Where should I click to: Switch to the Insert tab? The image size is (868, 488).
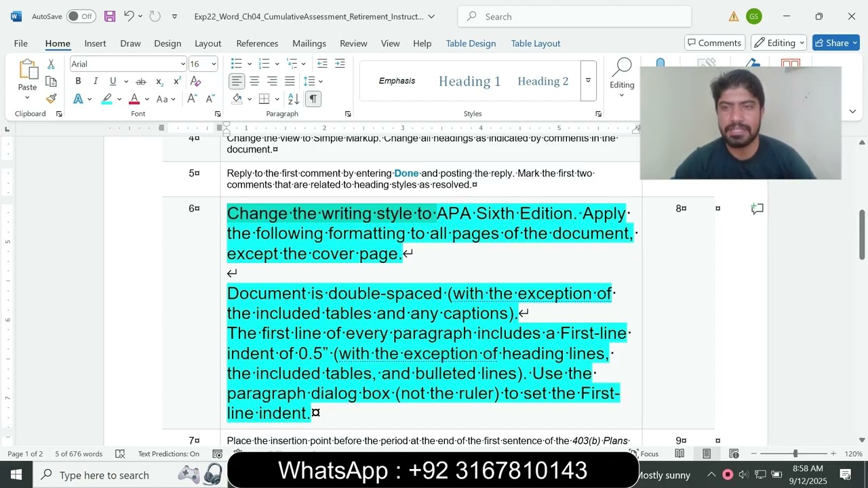(x=95, y=43)
